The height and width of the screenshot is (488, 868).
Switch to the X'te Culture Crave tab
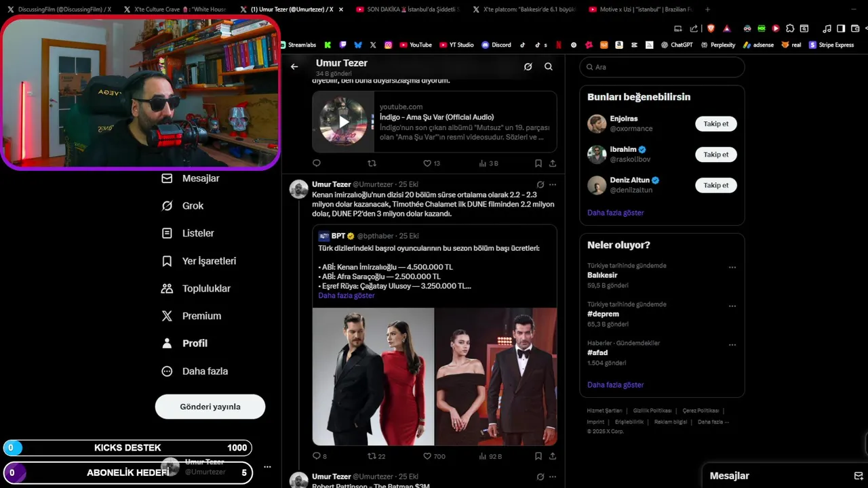click(176, 9)
